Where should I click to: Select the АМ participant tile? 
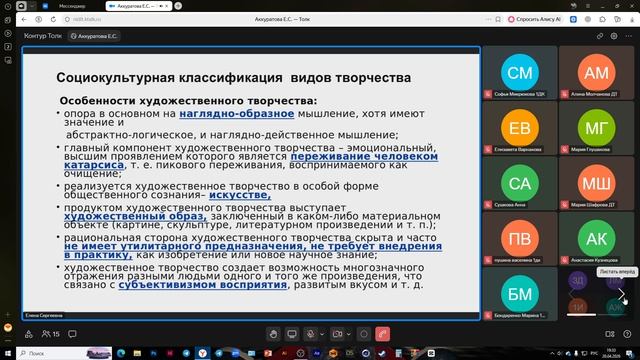pyautogui.click(x=596, y=73)
